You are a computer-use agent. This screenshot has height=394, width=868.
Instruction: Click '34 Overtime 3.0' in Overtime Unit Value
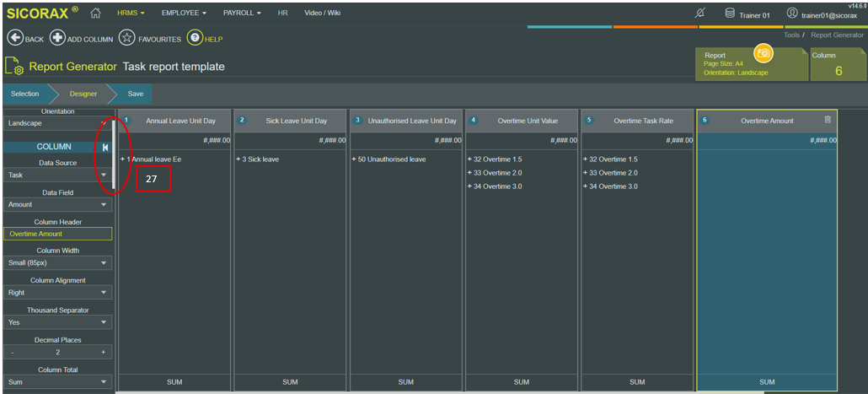point(495,186)
